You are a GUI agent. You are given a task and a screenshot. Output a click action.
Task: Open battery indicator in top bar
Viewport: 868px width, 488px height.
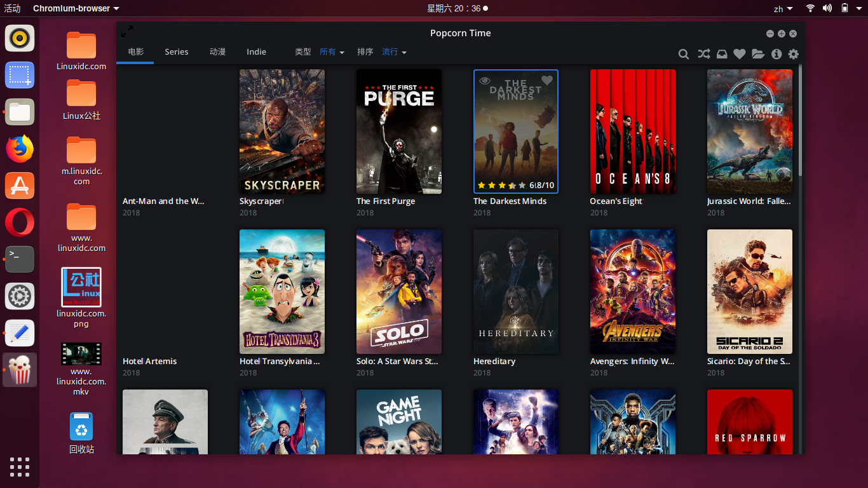point(845,8)
